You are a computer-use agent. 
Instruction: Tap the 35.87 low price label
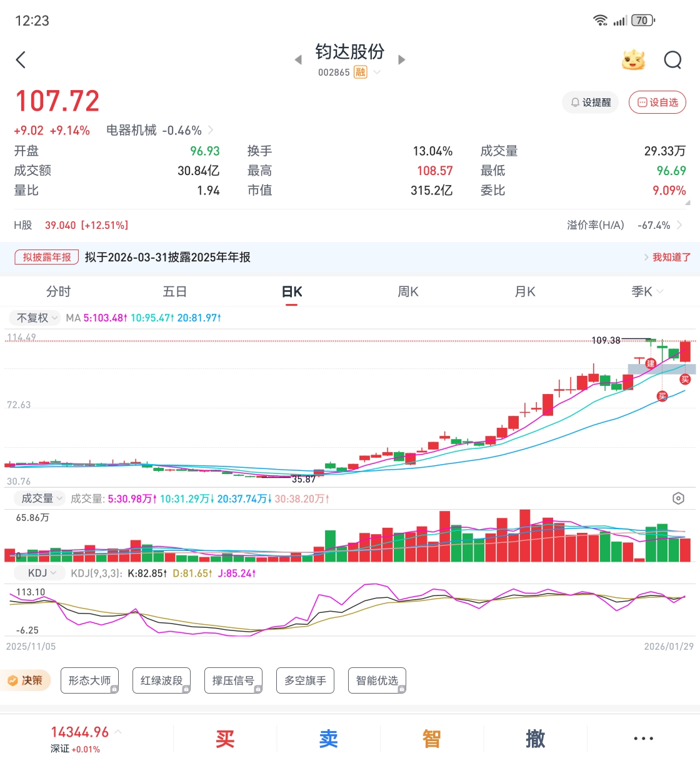coord(304,479)
